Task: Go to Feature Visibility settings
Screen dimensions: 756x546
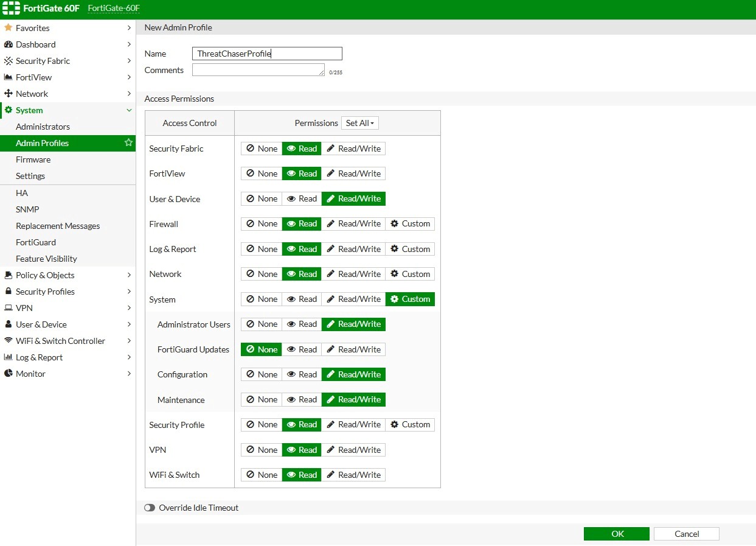Action: click(x=46, y=259)
